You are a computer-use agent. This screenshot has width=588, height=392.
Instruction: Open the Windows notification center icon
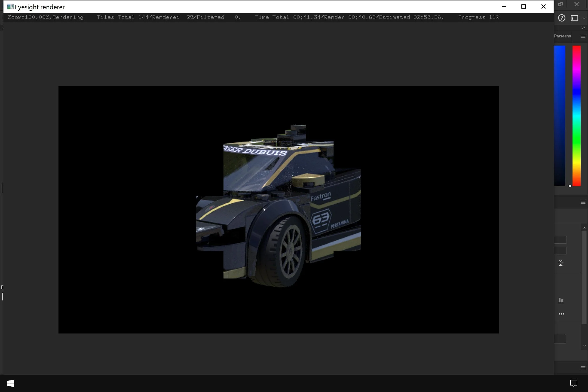573,383
